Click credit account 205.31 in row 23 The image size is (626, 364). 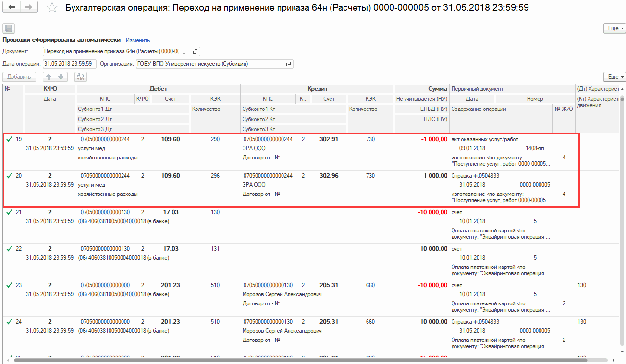329,285
